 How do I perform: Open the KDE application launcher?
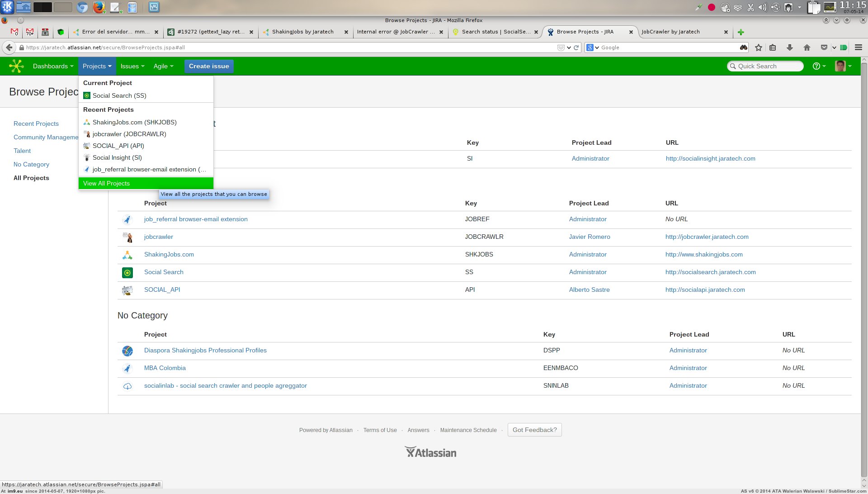tap(7, 7)
